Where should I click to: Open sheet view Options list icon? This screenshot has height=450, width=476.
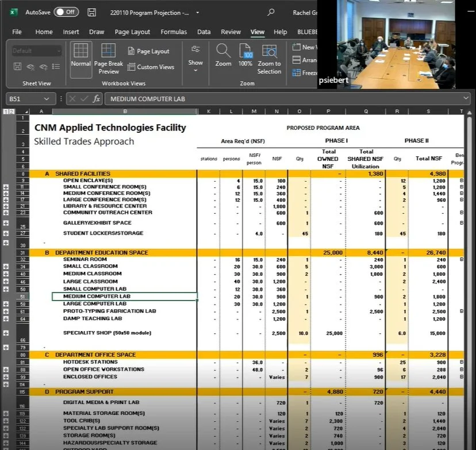point(56,67)
